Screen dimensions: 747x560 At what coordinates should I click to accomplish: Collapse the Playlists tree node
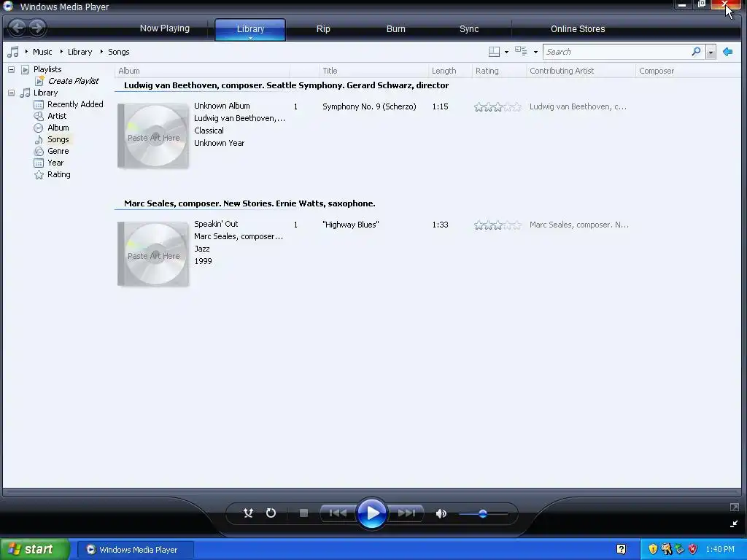[x=12, y=69]
